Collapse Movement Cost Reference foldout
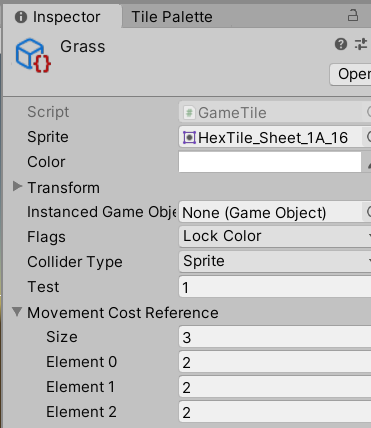This screenshot has width=371, height=428. [17, 312]
